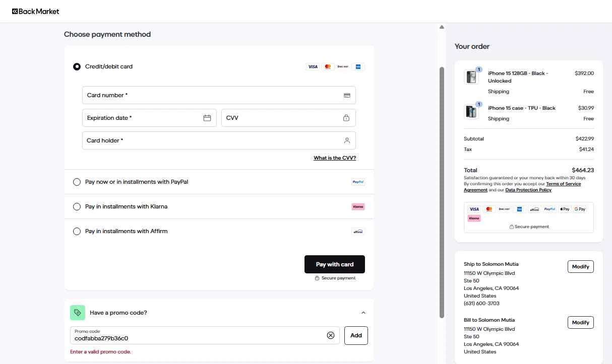The height and width of the screenshot is (364, 612).
Task: Click the Amex icon in order summary
Action: pos(519,209)
